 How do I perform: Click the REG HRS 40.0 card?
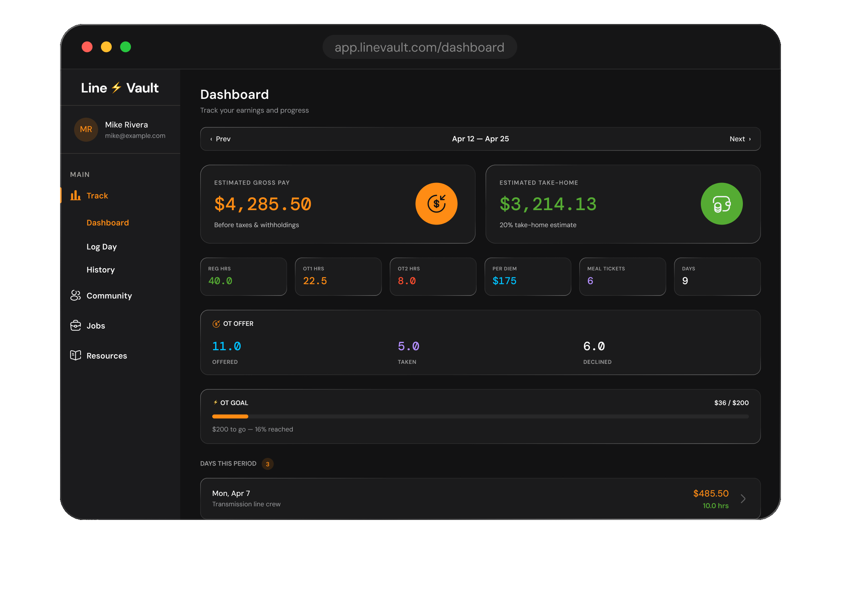pyautogui.click(x=243, y=277)
